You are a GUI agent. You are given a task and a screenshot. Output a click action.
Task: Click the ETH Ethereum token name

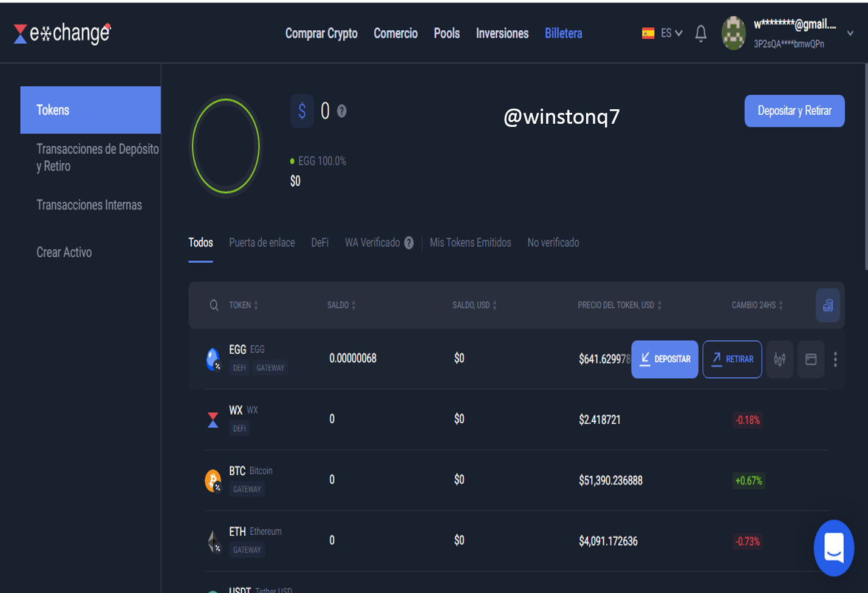pyautogui.click(x=255, y=532)
